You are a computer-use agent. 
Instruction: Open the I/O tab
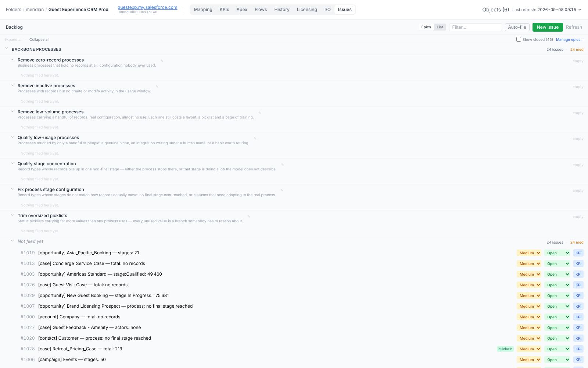coord(327,10)
